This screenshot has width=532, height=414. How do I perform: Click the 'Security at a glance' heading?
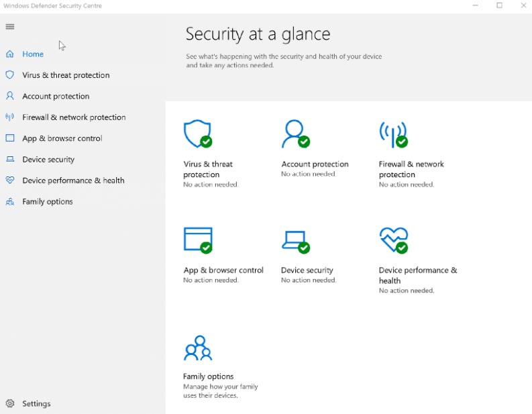258,34
